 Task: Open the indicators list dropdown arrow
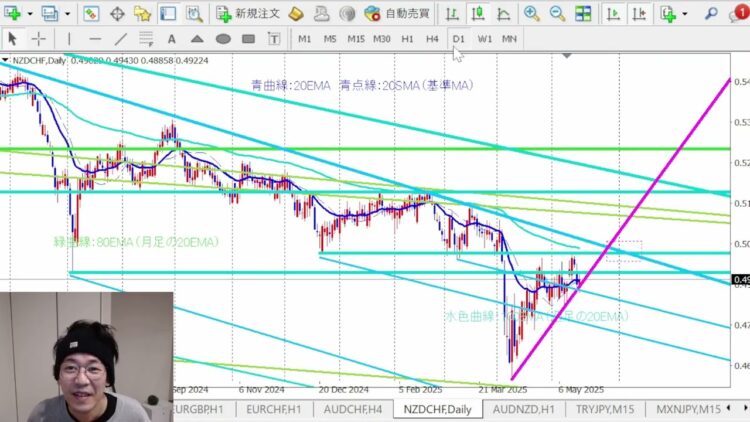(686, 14)
